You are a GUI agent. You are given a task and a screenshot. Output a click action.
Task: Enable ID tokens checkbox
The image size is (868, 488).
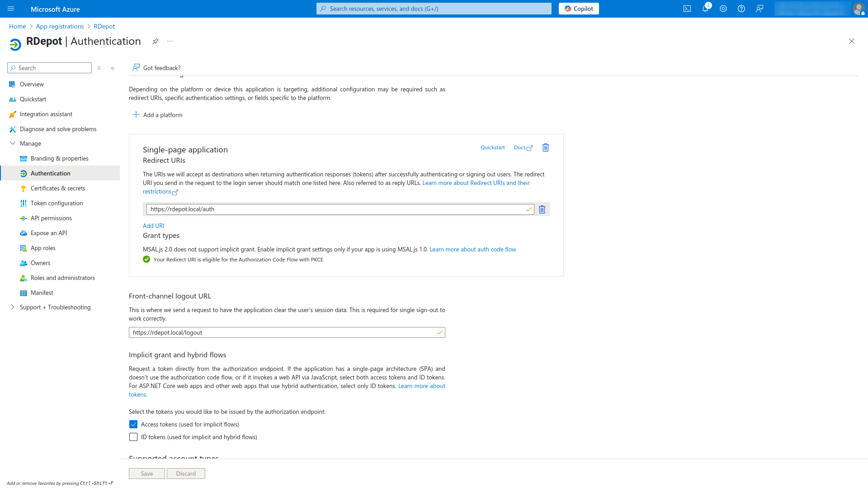pyautogui.click(x=133, y=437)
